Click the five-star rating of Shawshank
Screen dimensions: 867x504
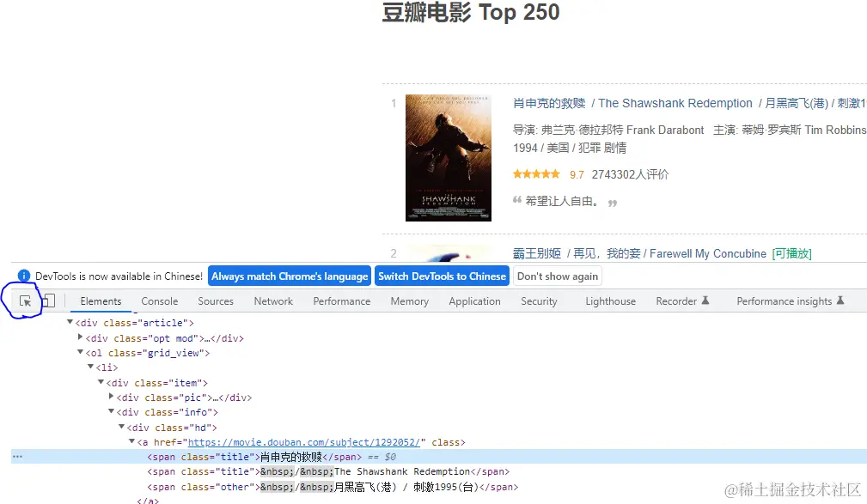pos(536,174)
